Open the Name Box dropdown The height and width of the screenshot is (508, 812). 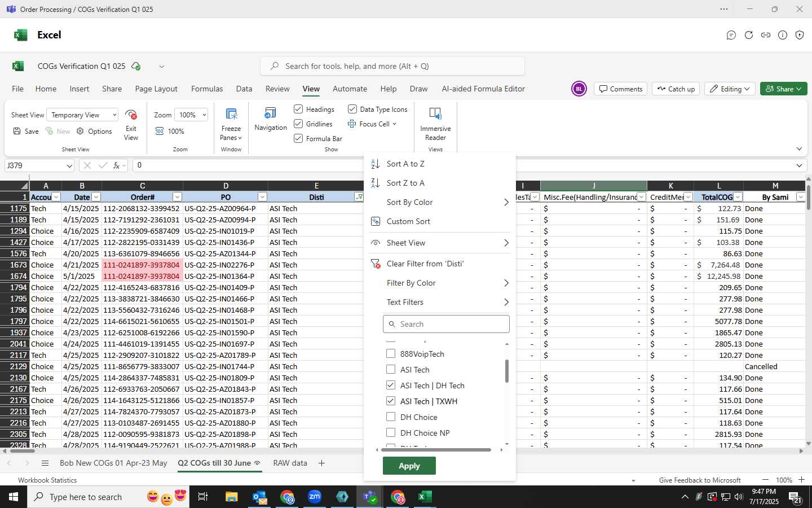69,165
